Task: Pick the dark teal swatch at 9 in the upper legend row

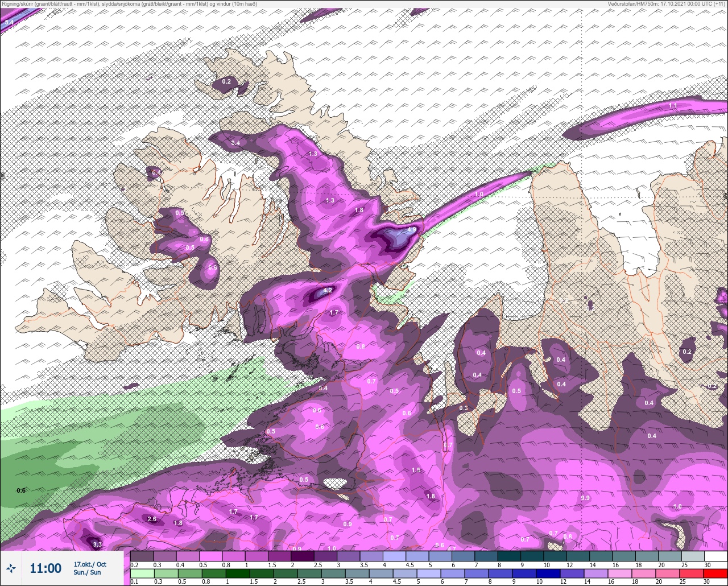Action: [532, 556]
